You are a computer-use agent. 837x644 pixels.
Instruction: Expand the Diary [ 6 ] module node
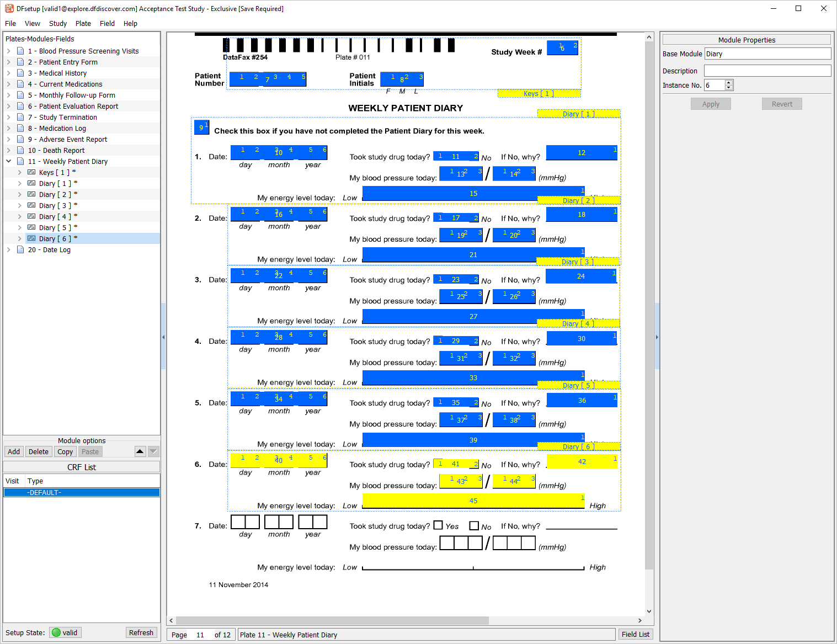[x=20, y=238]
